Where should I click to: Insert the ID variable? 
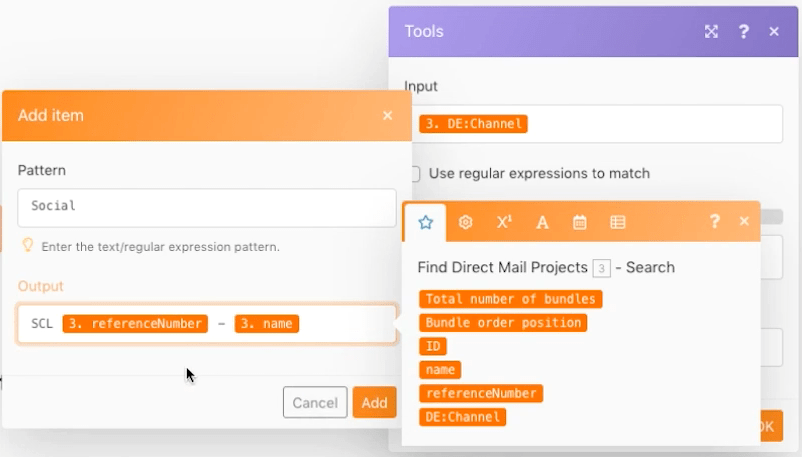[433, 346]
